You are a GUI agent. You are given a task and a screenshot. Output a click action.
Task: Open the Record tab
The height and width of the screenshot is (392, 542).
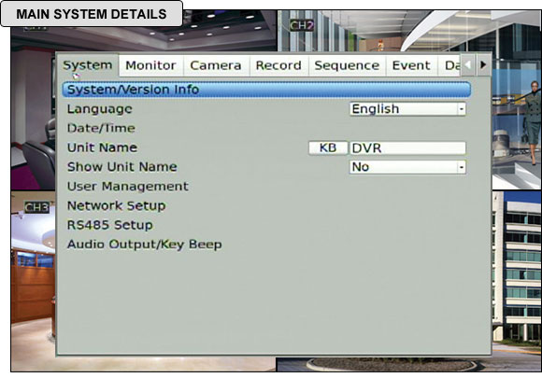[x=278, y=65]
